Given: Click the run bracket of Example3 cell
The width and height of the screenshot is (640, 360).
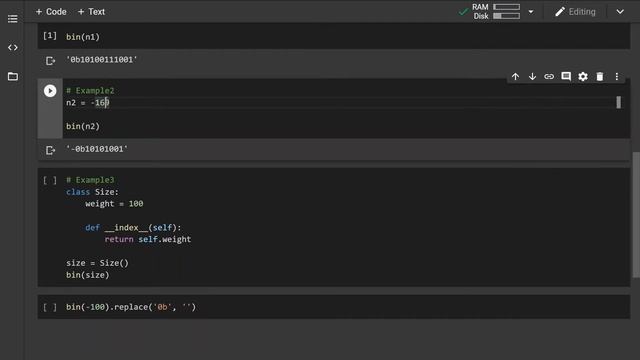Looking at the screenshot, I should (50, 180).
